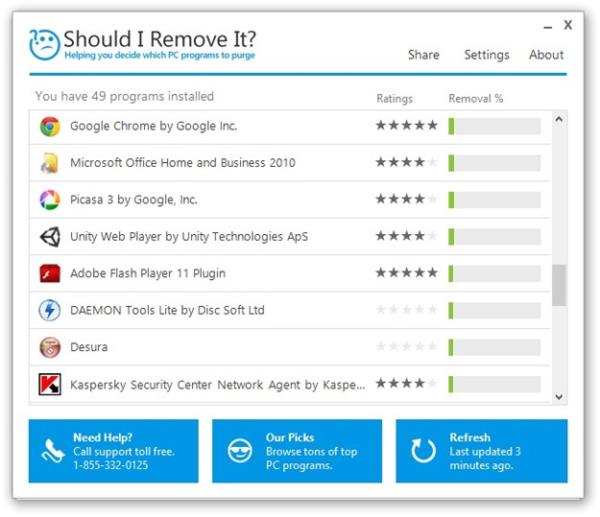Viewport: 600px width, 517px height.
Task: Click the DAEMON Tools Lite lightning icon
Action: (x=50, y=310)
